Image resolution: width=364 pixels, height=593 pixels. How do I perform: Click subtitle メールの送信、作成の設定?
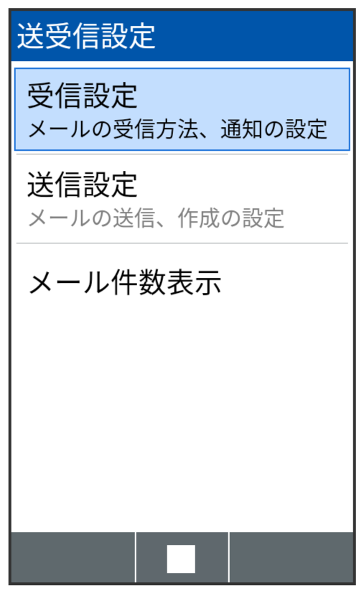pyautogui.click(x=157, y=218)
